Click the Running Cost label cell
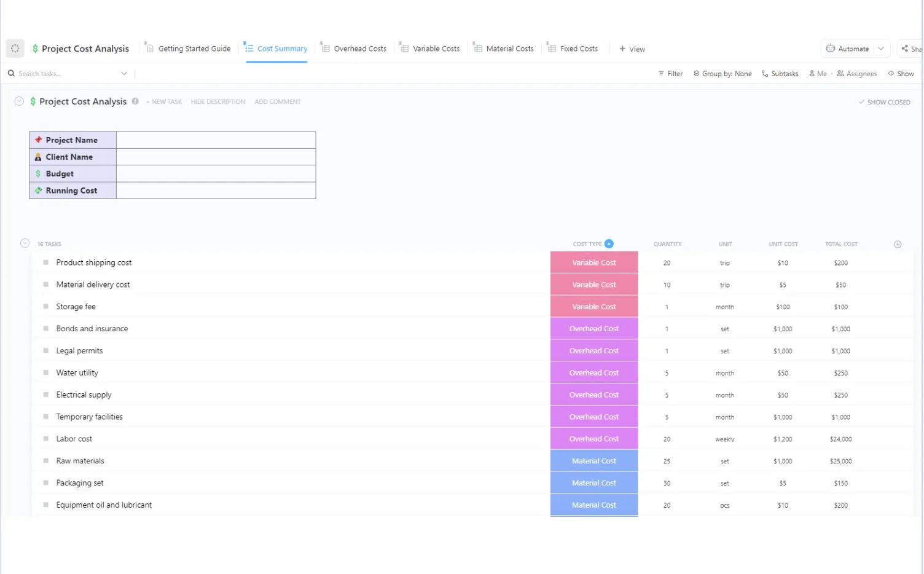This screenshot has width=924, height=574. 72,191
